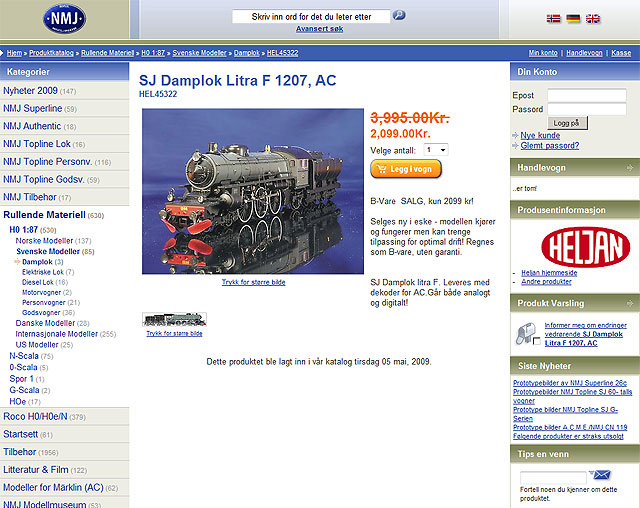Select Danske Modeller subcategory
The height and width of the screenshot is (508, 640).
(x=45, y=323)
